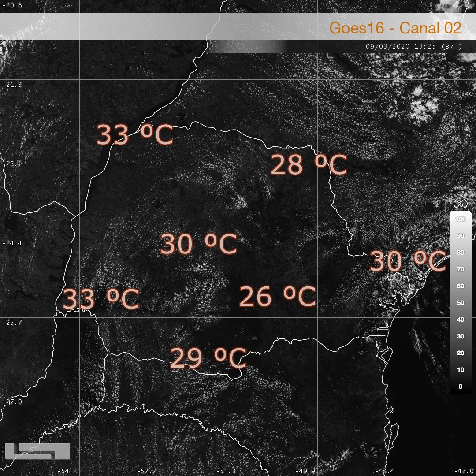Click the -54.2 longitude label
The height and width of the screenshot is (476, 476).
67,471
